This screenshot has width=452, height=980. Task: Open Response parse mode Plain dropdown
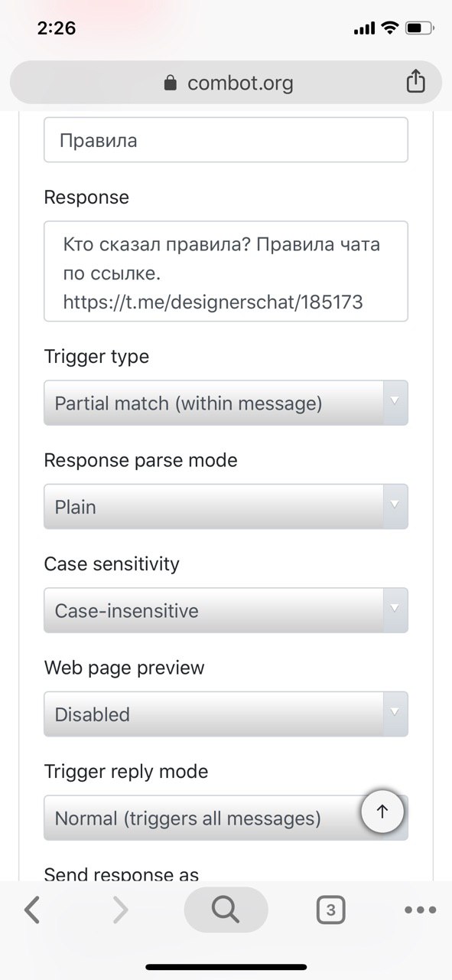tap(226, 506)
